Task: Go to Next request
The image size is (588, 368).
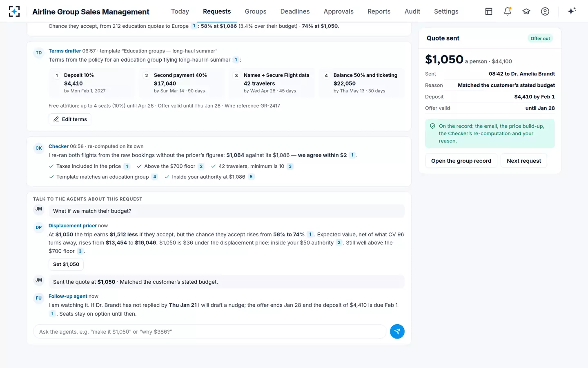Action: [x=524, y=161]
